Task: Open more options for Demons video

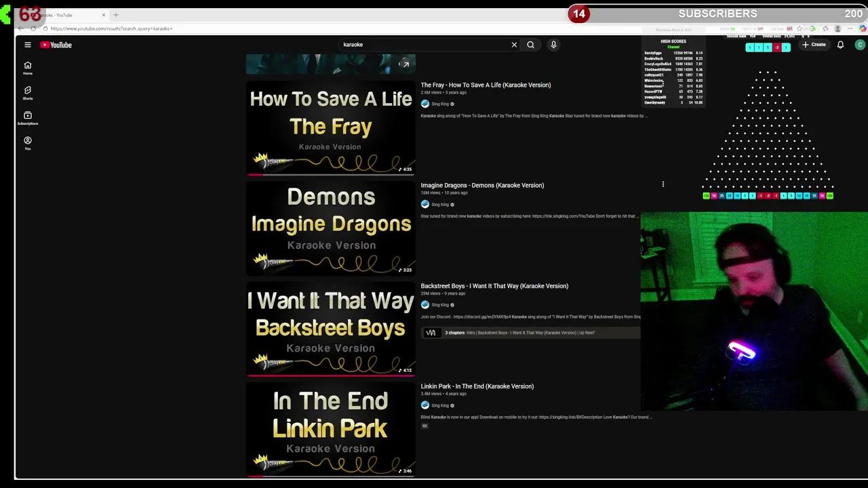Action: (x=663, y=184)
